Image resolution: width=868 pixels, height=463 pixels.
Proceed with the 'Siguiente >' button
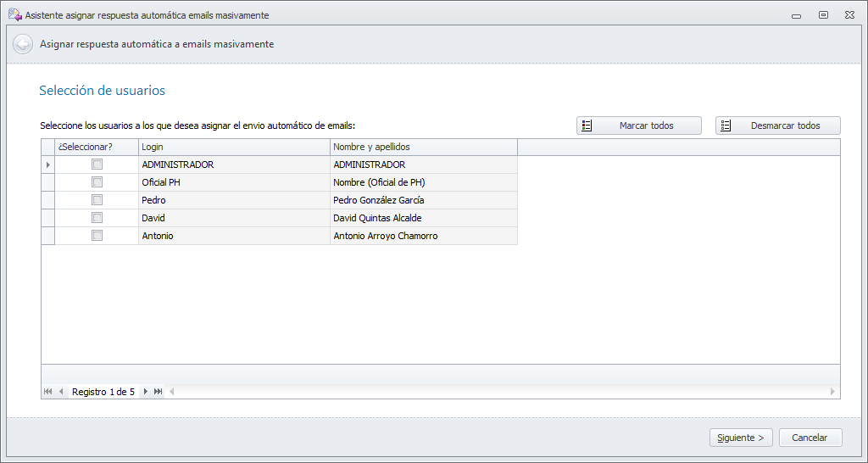pyautogui.click(x=741, y=438)
